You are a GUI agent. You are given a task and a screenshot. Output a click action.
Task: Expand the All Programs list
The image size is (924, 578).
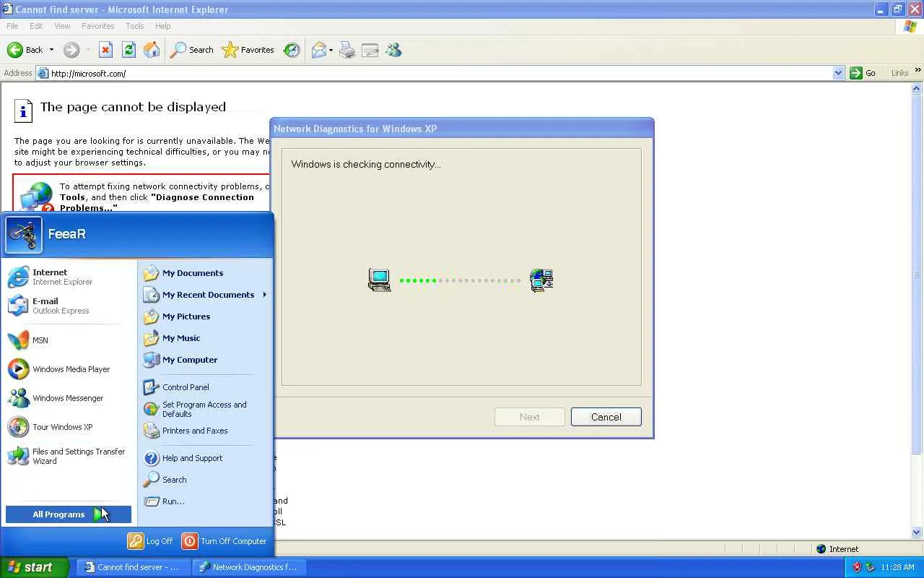click(69, 514)
